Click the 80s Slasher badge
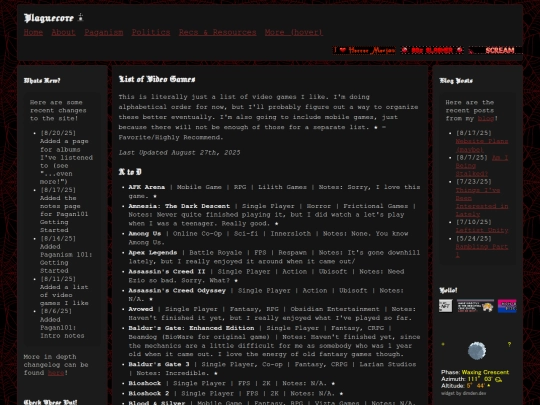Screen dimensions: 540x405 click(432, 50)
